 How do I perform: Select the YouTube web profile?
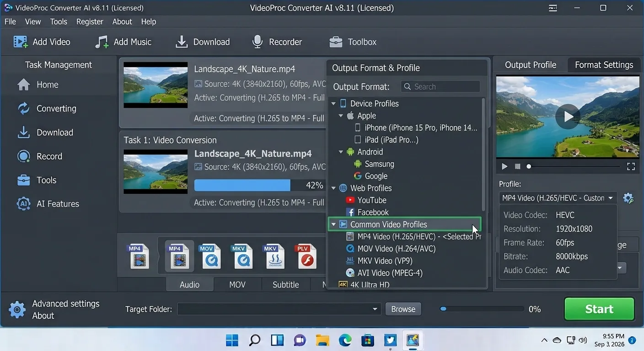point(366,200)
